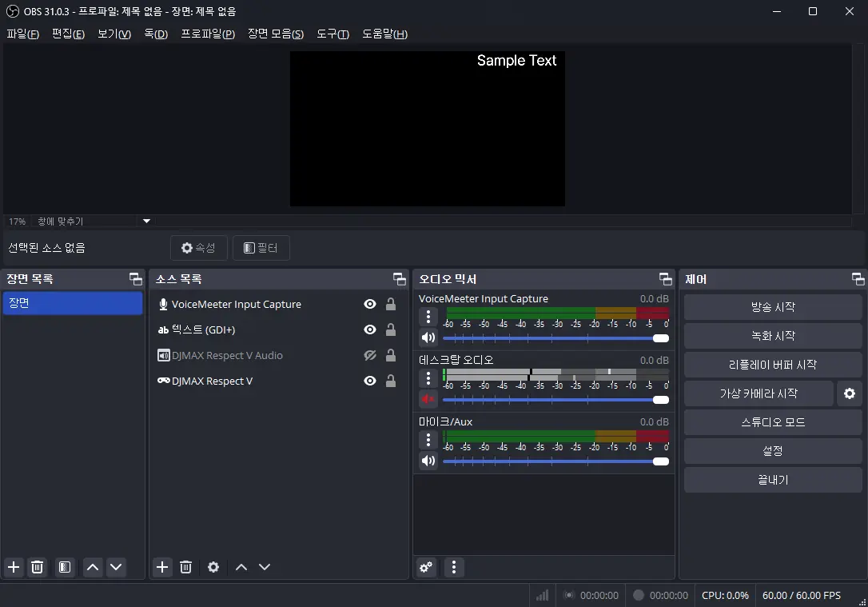Move scene up with the arrow
The width and height of the screenshot is (868, 607).
93,567
